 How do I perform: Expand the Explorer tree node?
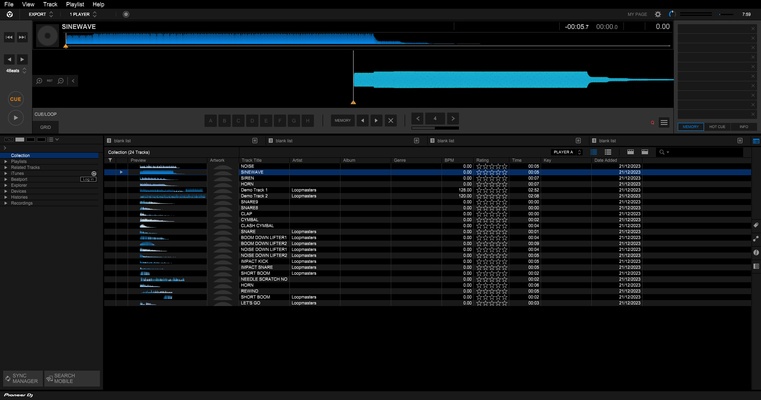click(x=6, y=185)
